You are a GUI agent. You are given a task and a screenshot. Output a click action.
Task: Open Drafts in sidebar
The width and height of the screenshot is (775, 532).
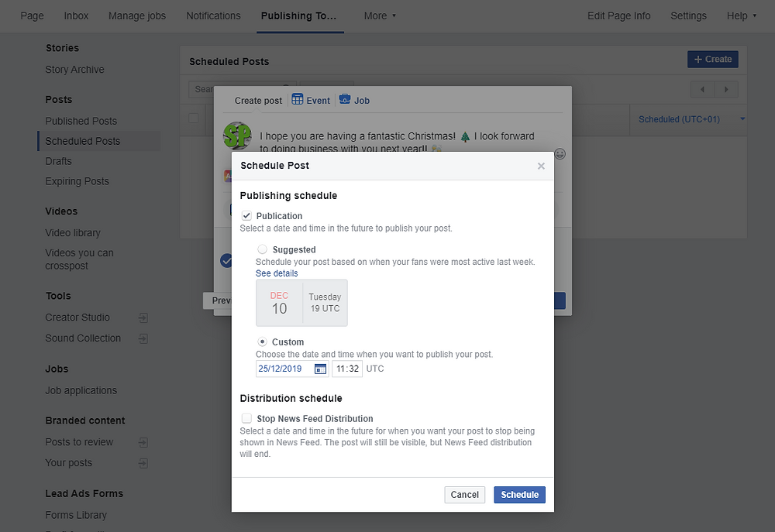click(58, 162)
